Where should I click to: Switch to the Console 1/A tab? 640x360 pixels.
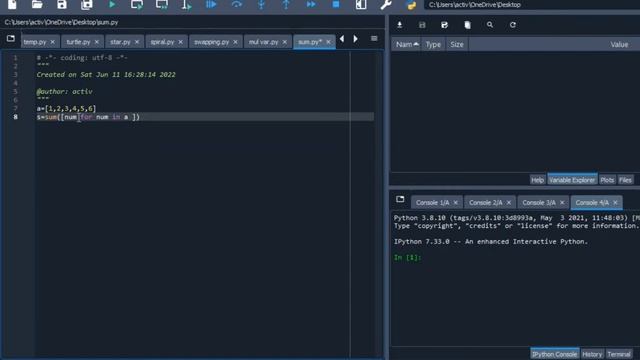pos(432,202)
